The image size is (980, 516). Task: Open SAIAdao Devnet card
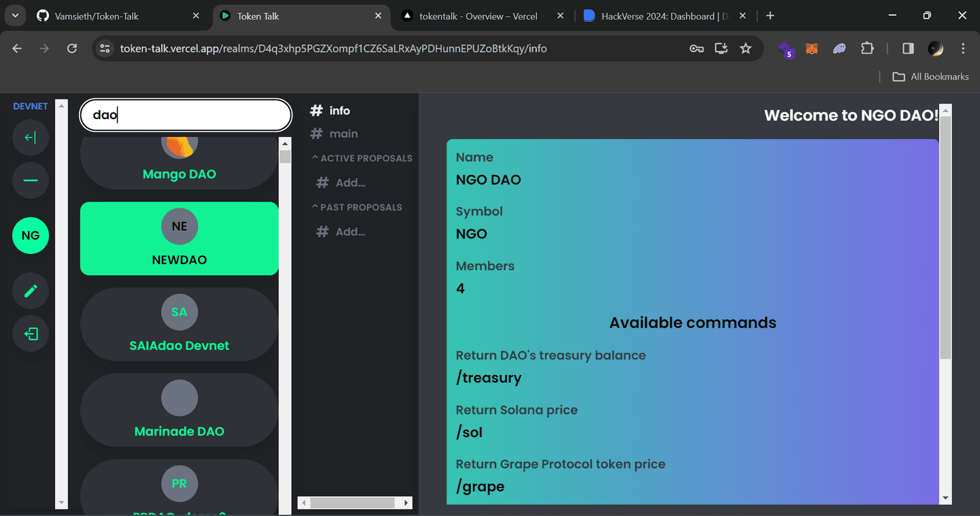pyautogui.click(x=179, y=324)
